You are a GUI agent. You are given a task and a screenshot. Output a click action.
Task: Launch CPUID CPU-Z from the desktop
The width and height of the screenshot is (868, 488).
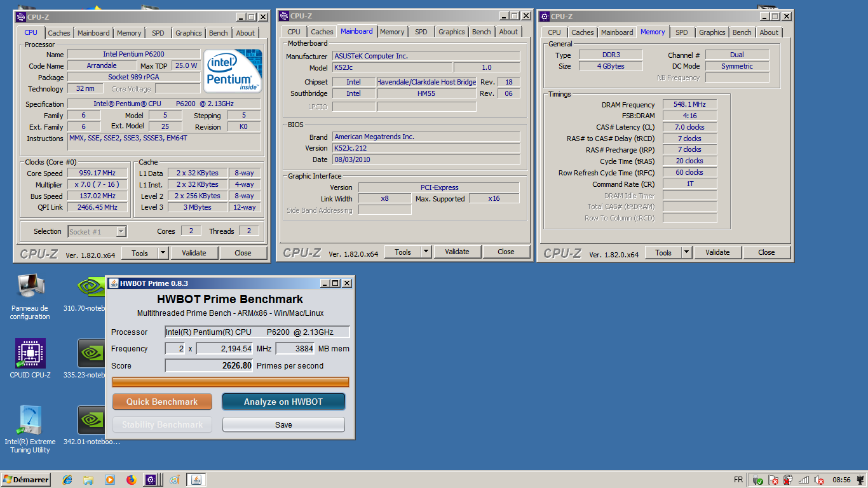click(30, 359)
